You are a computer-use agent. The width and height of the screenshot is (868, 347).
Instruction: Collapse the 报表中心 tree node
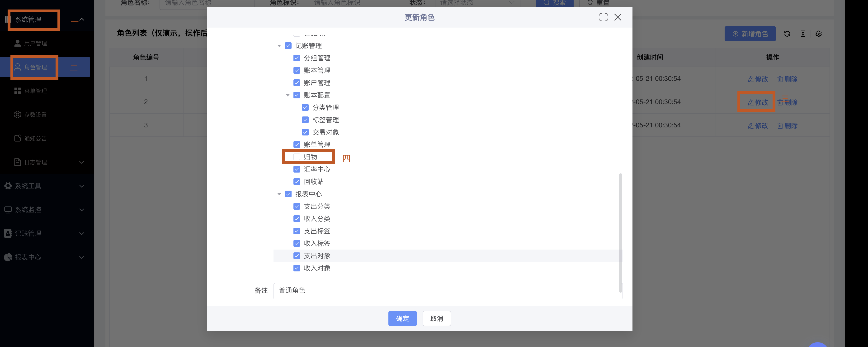279,194
